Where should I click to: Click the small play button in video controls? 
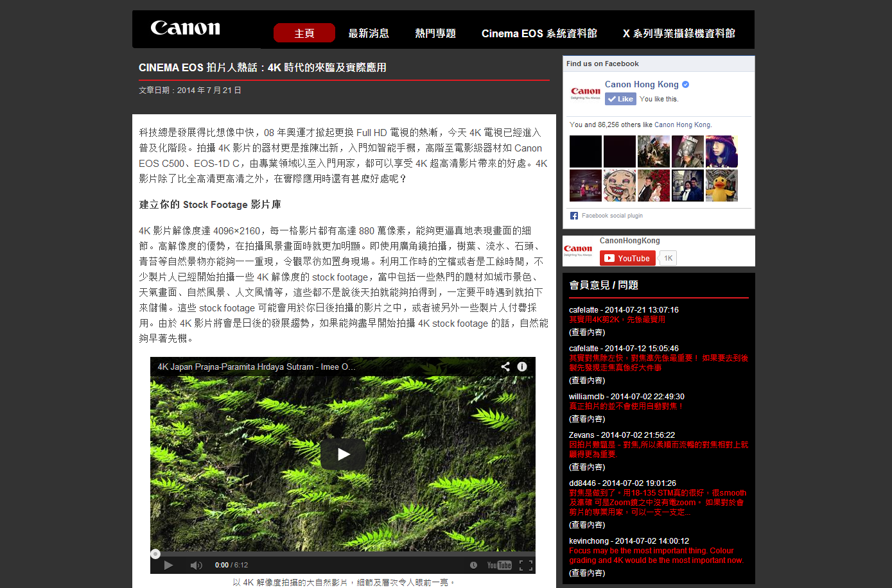click(168, 565)
